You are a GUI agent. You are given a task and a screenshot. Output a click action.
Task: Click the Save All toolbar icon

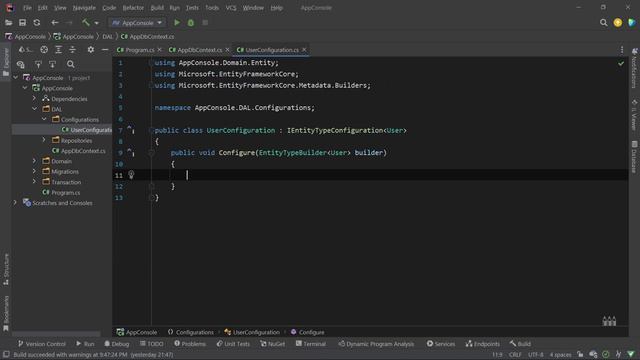(x=22, y=23)
